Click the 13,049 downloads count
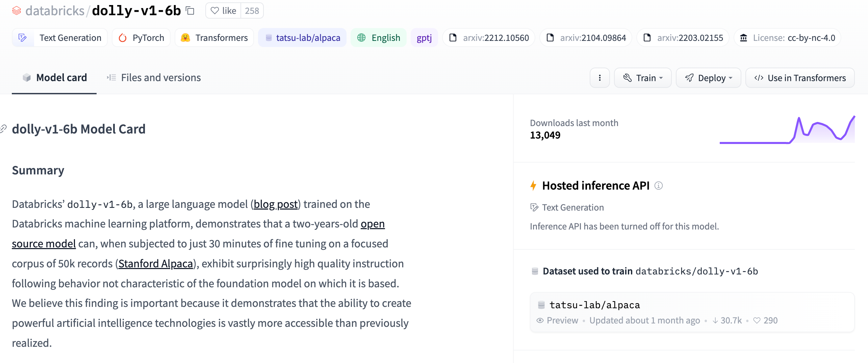The height and width of the screenshot is (363, 868). [x=545, y=135]
